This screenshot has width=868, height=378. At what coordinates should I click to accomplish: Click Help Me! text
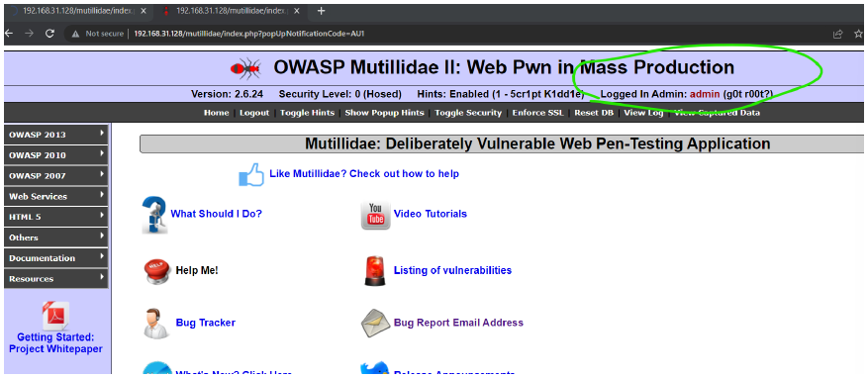click(197, 270)
